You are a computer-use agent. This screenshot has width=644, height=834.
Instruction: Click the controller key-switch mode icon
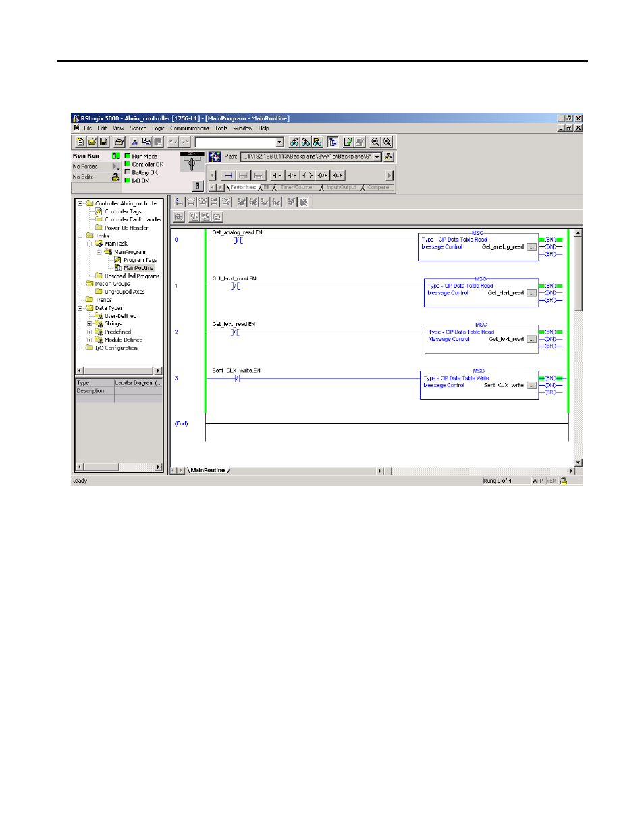tap(192, 161)
